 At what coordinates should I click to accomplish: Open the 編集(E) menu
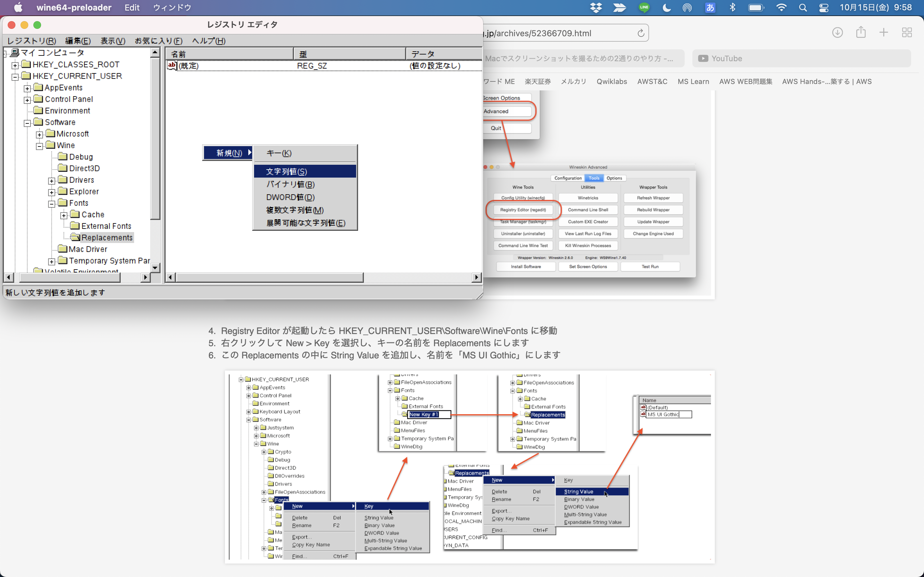click(78, 41)
